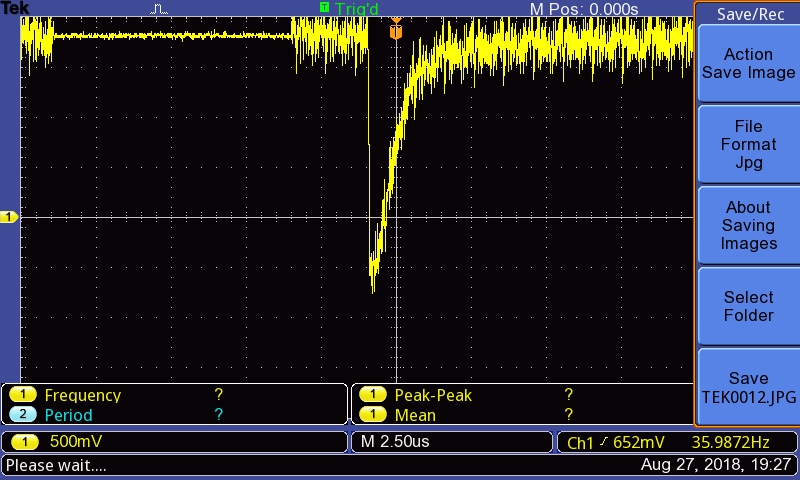Click the rising edge trigger slope icon
Screen dimensions: 800x480
point(604,441)
